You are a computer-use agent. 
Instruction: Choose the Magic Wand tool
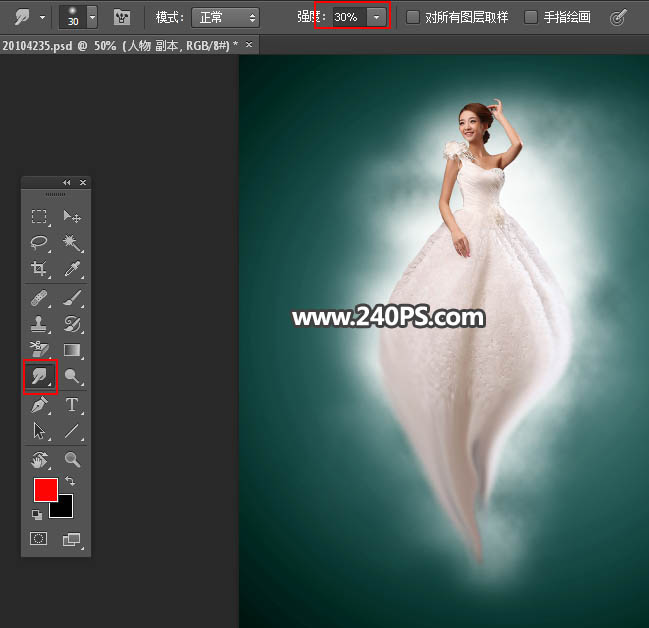point(72,242)
